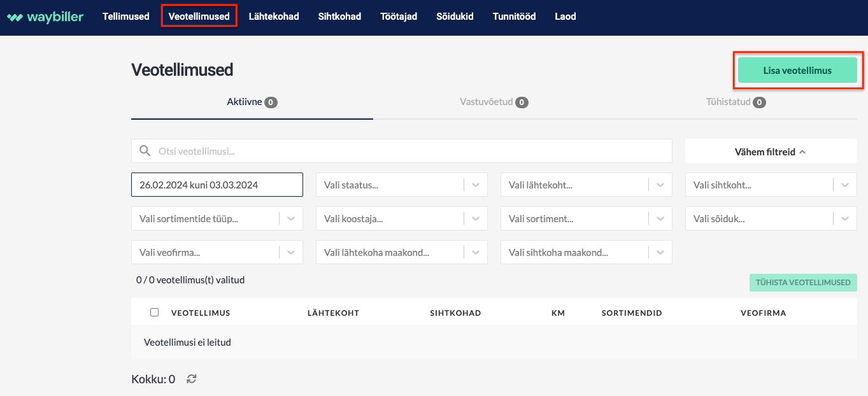Collapse filters with Vähem filtreid

pos(771,152)
